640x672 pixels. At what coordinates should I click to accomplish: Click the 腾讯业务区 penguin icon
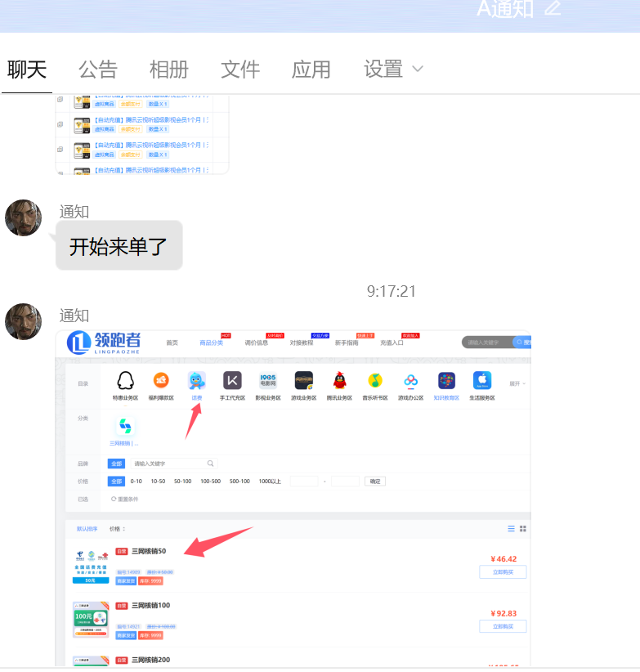pos(339,380)
